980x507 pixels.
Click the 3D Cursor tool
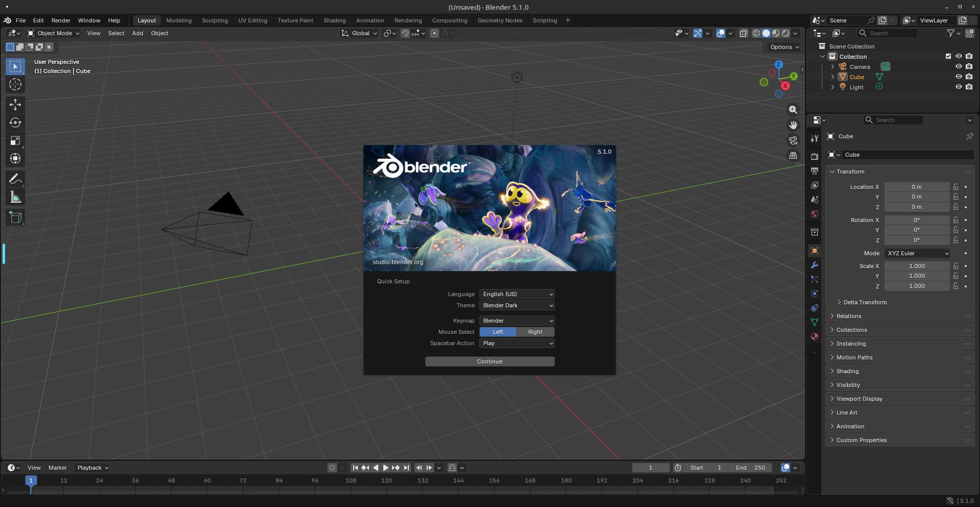point(15,85)
